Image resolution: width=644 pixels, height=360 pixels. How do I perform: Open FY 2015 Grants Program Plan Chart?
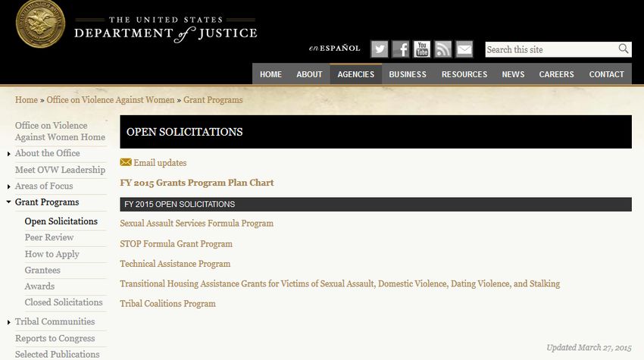click(197, 183)
